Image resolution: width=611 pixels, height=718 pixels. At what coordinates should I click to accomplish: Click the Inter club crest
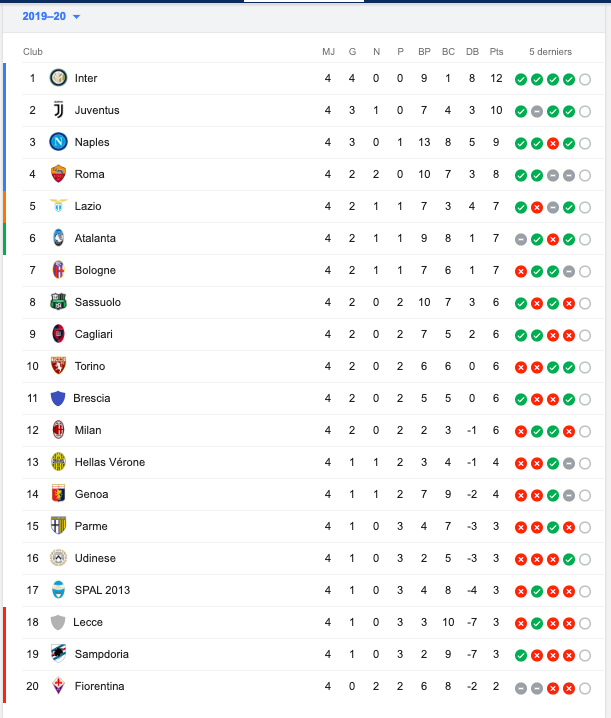coord(58,78)
